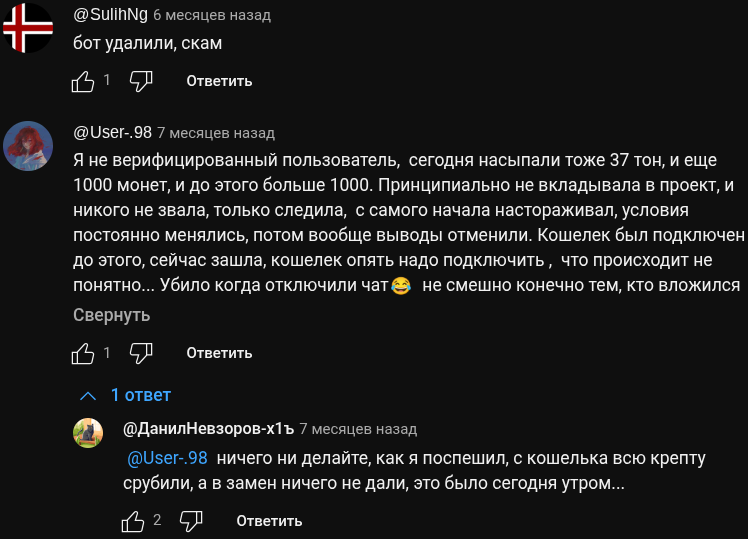Image resolution: width=748 pixels, height=539 pixels.
Task: Like the @User-.98 comment
Action: coord(83,353)
